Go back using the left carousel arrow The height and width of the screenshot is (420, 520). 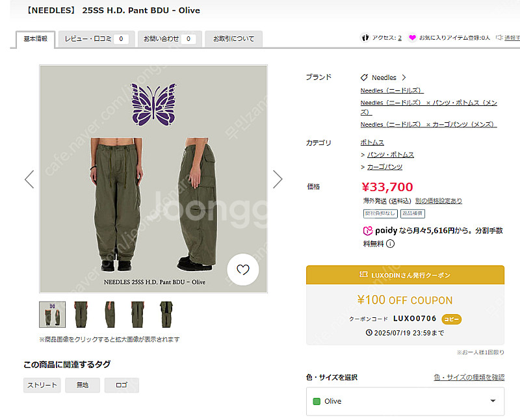[x=29, y=178]
